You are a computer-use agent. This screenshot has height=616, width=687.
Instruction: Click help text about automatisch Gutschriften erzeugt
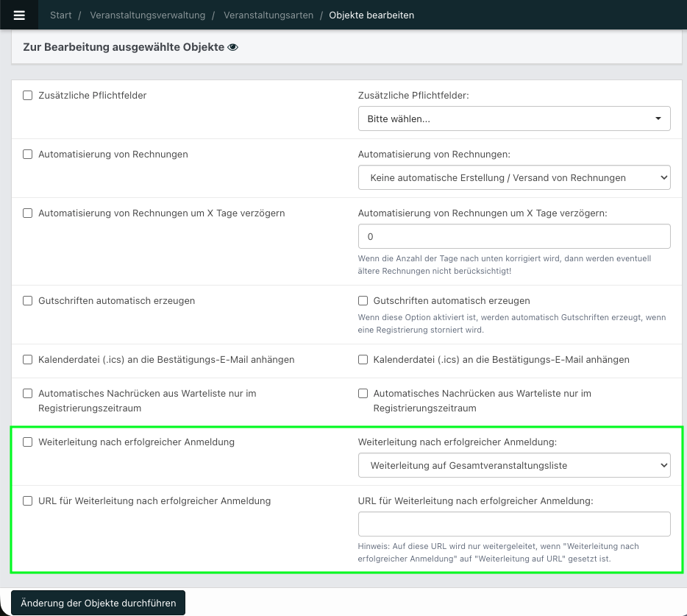tap(512, 324)
